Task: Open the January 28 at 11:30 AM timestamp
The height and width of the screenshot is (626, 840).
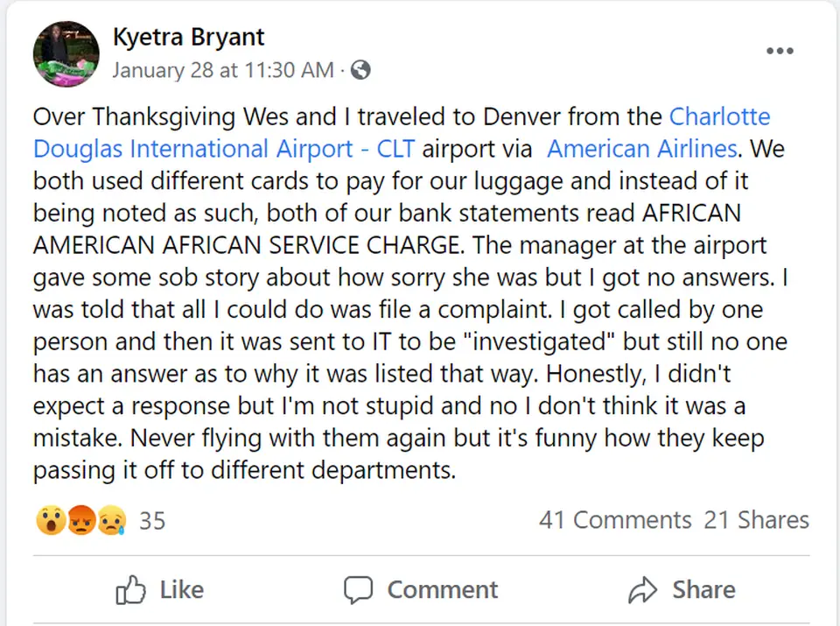Action: pos(223,70)
